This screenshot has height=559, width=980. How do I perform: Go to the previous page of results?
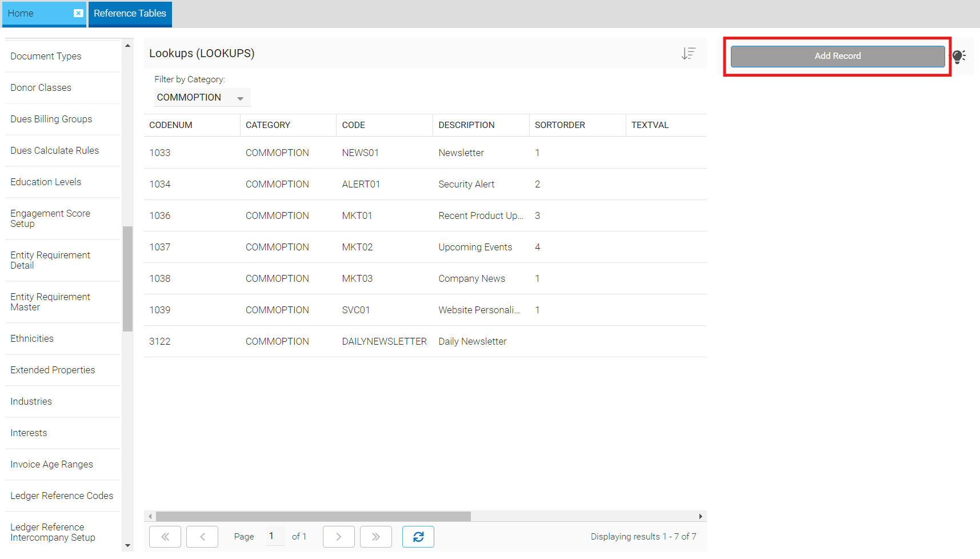pyautogui.click(x=202, y=537)
